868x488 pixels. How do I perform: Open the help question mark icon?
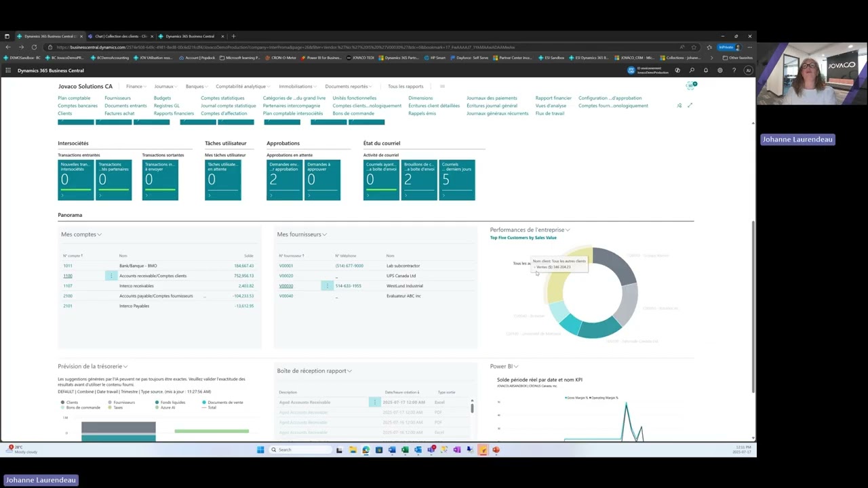734,70
